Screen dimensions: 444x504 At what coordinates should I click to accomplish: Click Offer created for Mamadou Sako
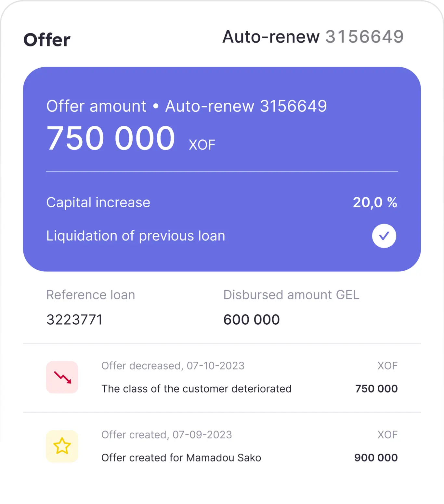181,458
